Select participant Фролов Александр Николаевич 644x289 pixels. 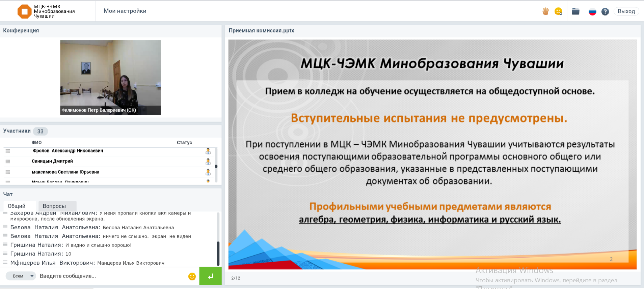tap(68, 151)
